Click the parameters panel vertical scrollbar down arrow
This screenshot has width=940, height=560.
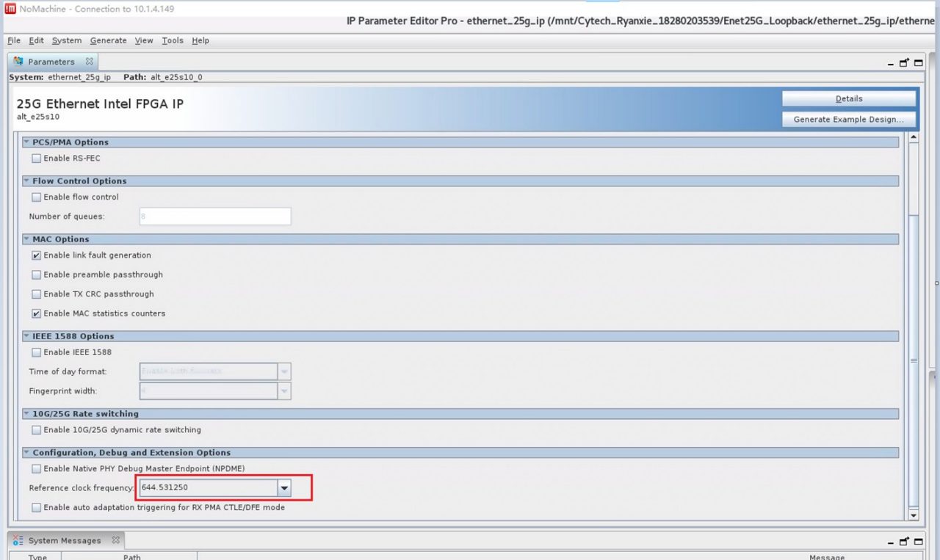(x=914, y=515)
